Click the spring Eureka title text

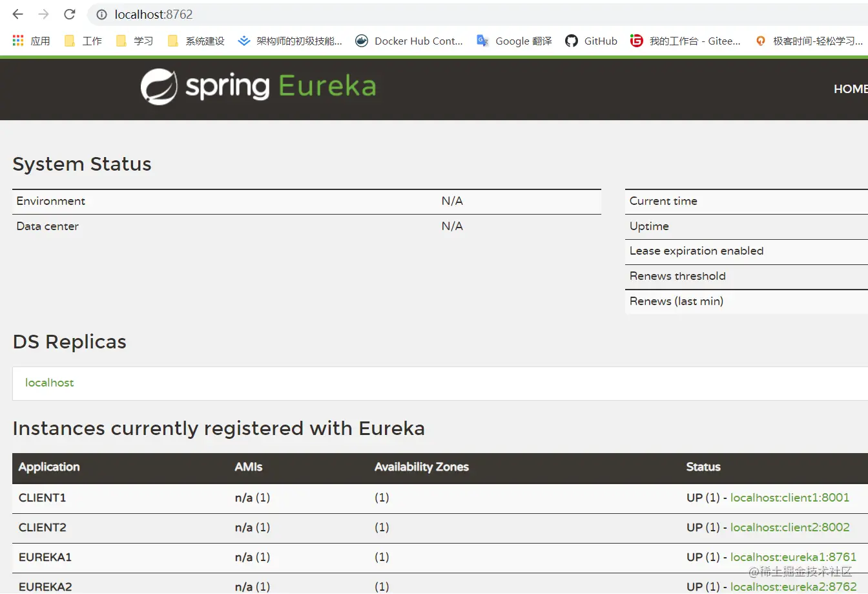click(x=281, y=87)
